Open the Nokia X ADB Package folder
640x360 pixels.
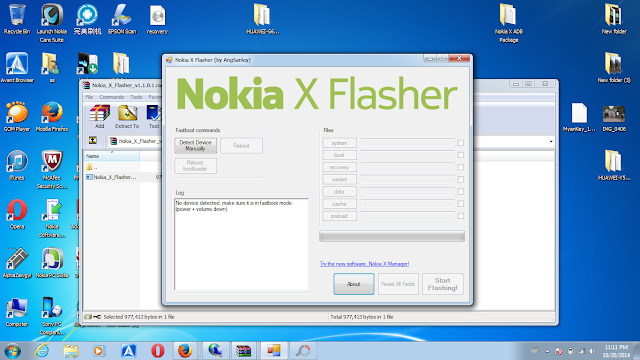[x=509, y=23]
